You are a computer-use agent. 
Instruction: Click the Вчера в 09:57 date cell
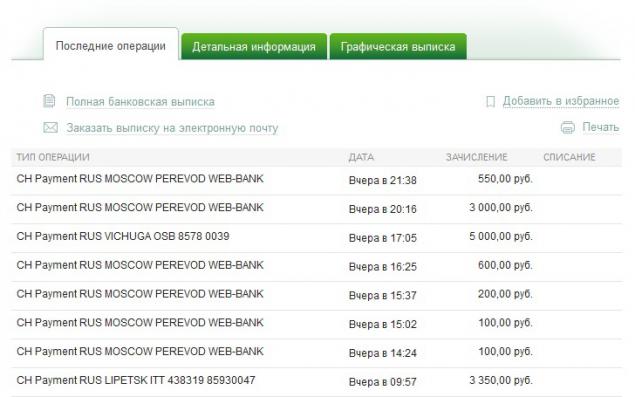point(383,382)
